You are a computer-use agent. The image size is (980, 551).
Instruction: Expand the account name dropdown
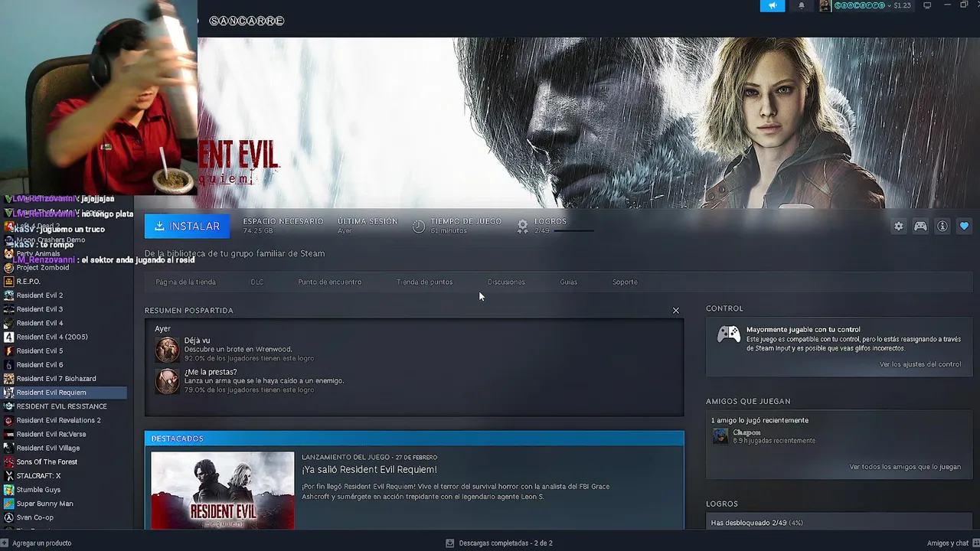coord(863,5)
